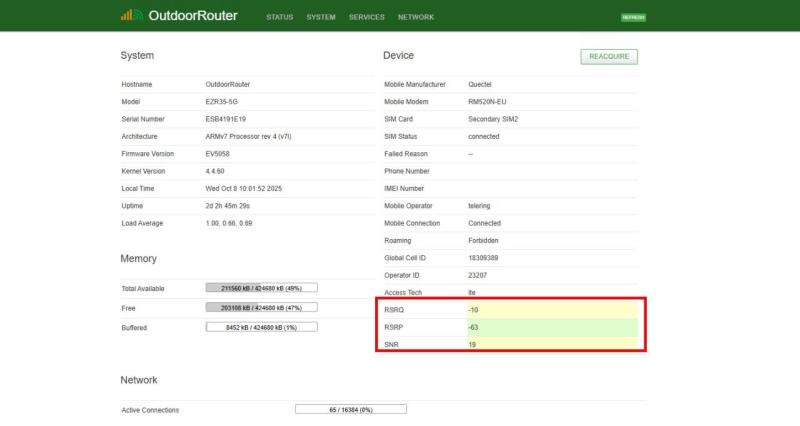
Task: Select the SNR value 19
Action: (472, 344)
